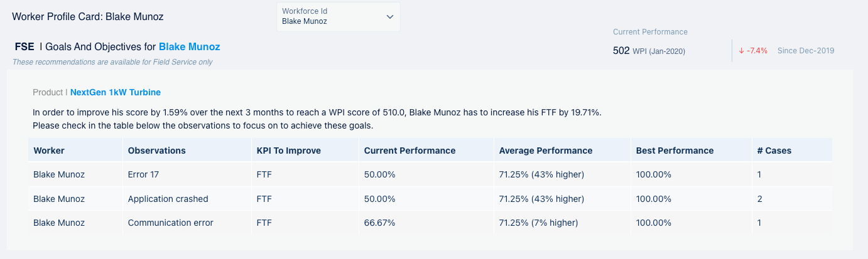Sort table by Current Performance column header
868x259 pixels.
point(410,151)
